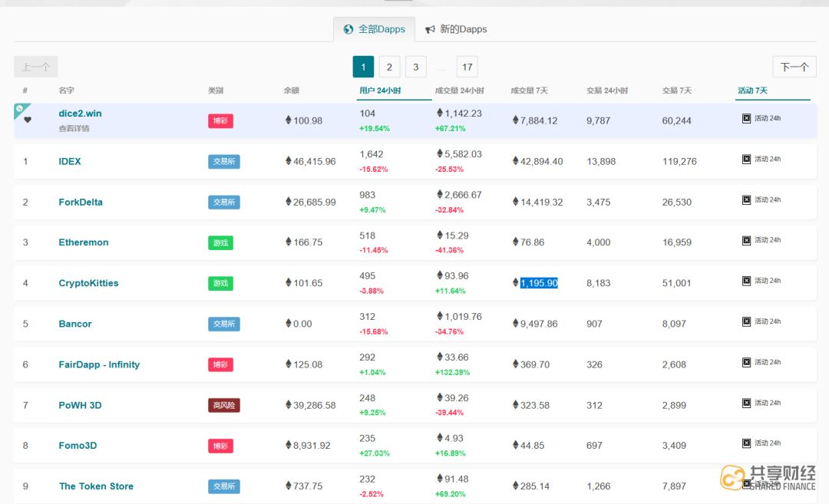
Task: Click ForkDelta's activity 24h image icon
Action: (746, 199)
